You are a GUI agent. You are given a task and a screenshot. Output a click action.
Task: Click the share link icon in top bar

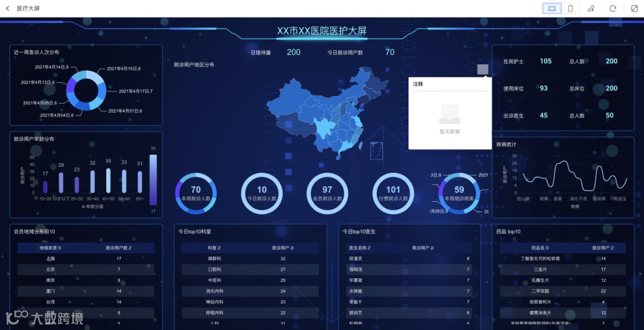(591, 8)
